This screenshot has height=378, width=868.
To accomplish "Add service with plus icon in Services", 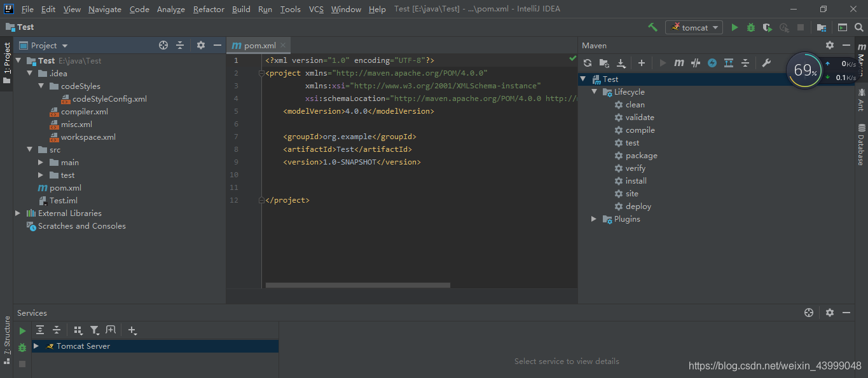I will point(132,330).
